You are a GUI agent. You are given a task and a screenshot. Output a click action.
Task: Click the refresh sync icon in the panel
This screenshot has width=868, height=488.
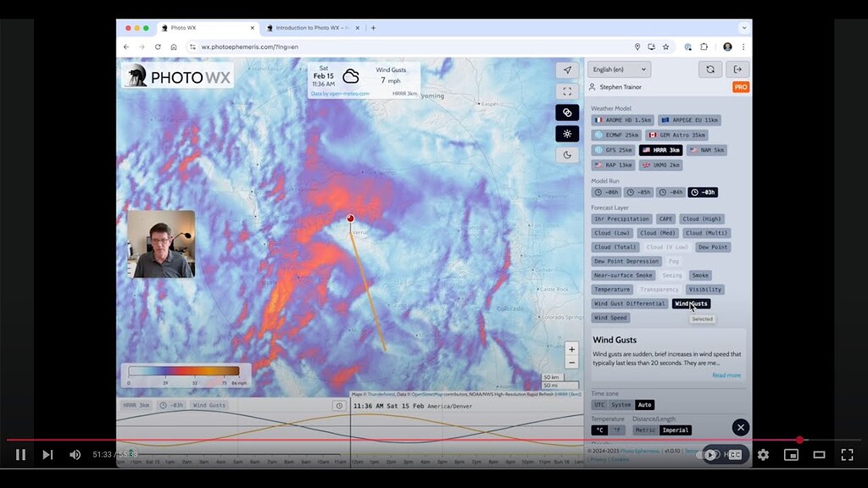click(x=711, y=69)
